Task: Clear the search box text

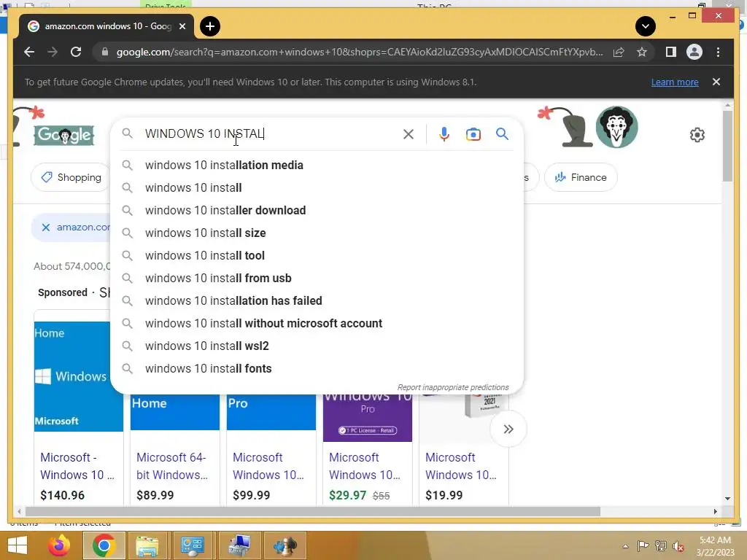Action: (x=409, y=134)
